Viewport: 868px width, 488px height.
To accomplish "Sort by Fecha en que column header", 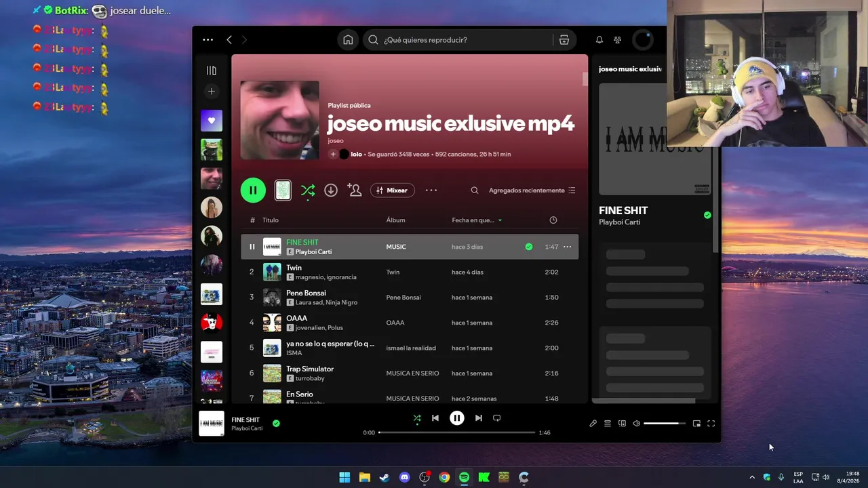I will (477, 220).
